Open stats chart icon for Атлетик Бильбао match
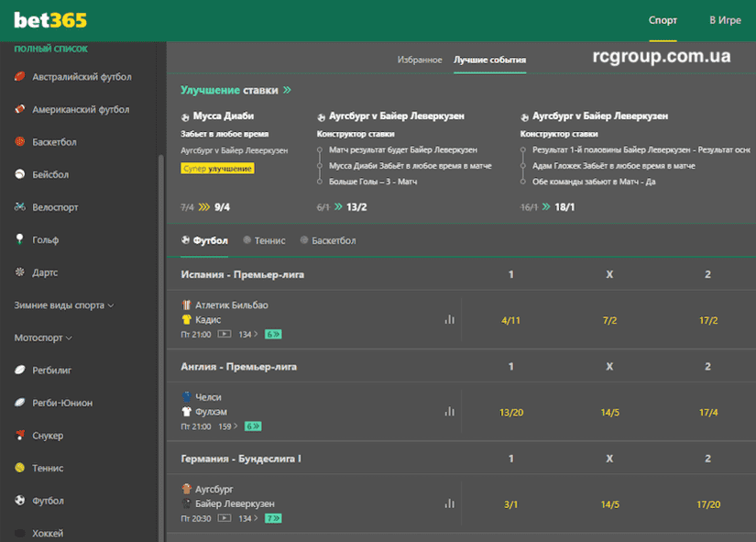The width and height of the screenshot is (756, 542). (x=449, y=319)
